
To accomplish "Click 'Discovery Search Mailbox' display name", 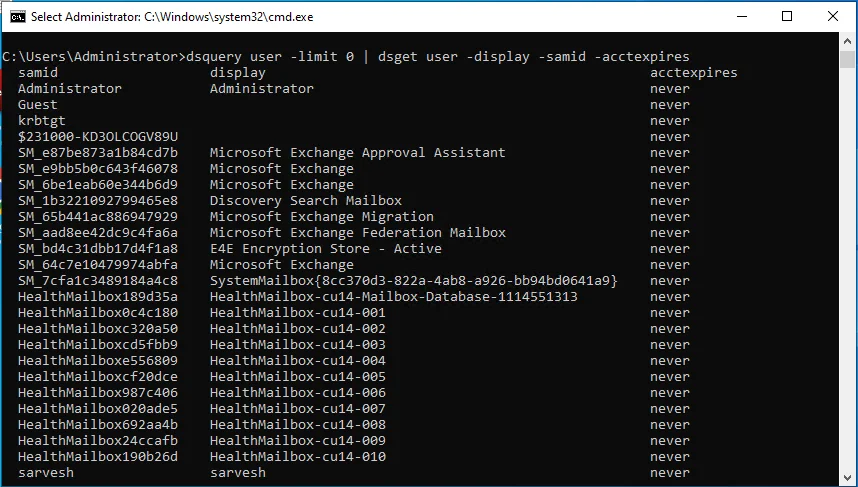I will point(306,200).
